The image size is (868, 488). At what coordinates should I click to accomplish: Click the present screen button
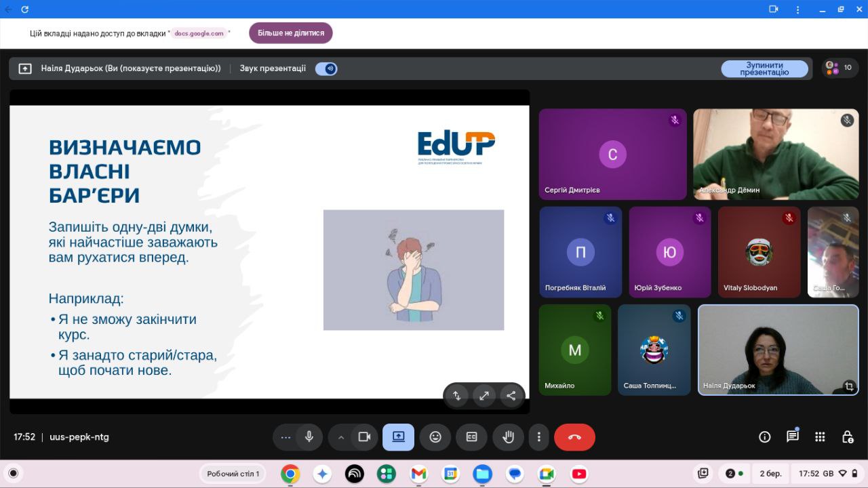click(x=398, y=437)
